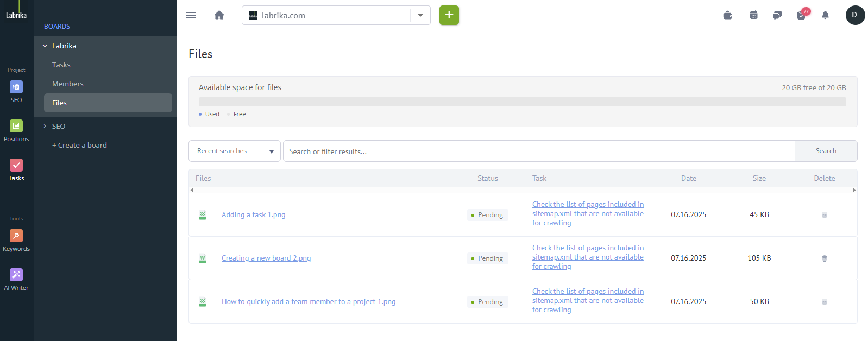Open the notifications bell
Viewport: 868px width, 341px height.
(x=825, y=15)
